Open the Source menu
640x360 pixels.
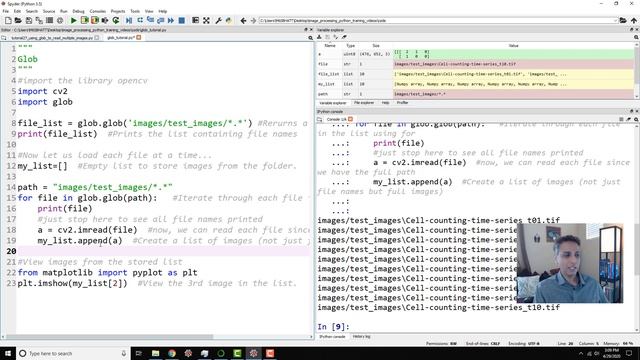[x=49, y=11]
